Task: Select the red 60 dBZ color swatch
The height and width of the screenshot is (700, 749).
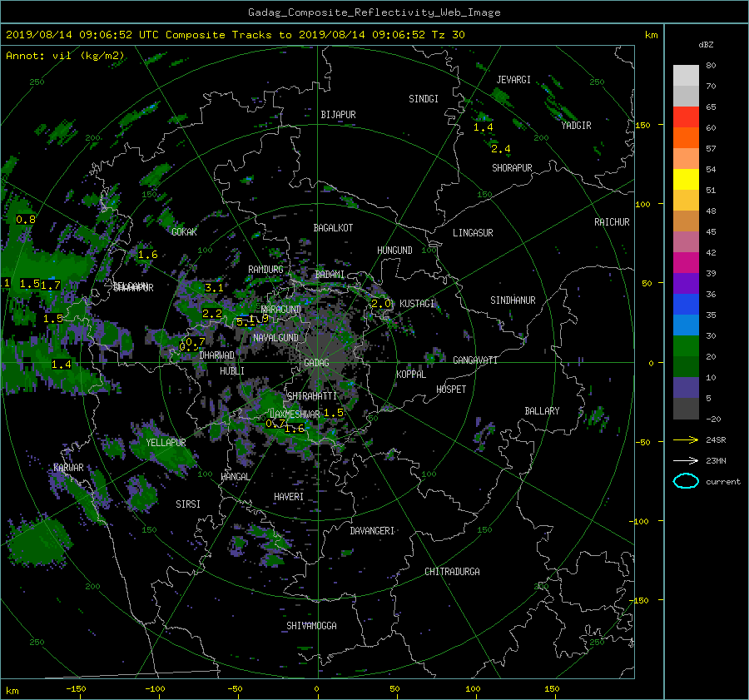Action: point(686,117)
